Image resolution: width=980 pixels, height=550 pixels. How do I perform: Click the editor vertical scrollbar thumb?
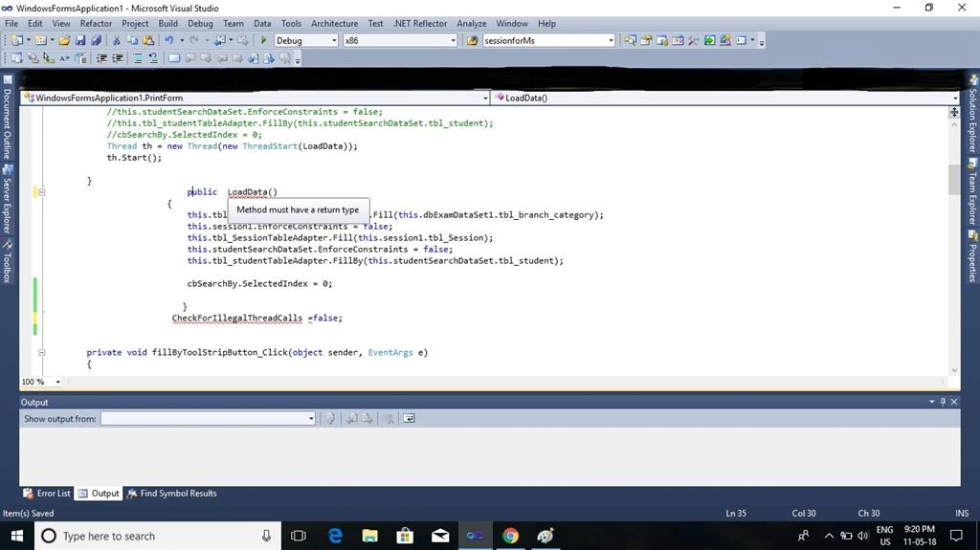[x=954, y=180]
